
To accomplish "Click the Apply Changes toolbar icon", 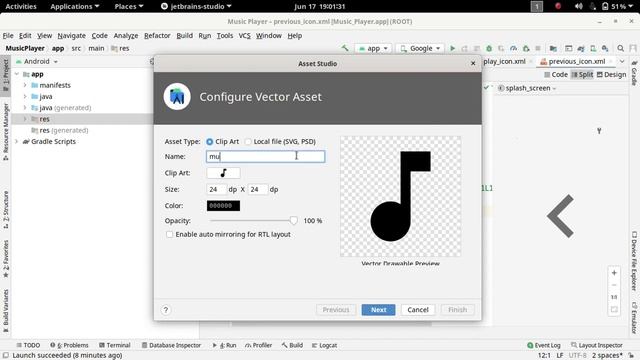I will click(x=464, y=48).
